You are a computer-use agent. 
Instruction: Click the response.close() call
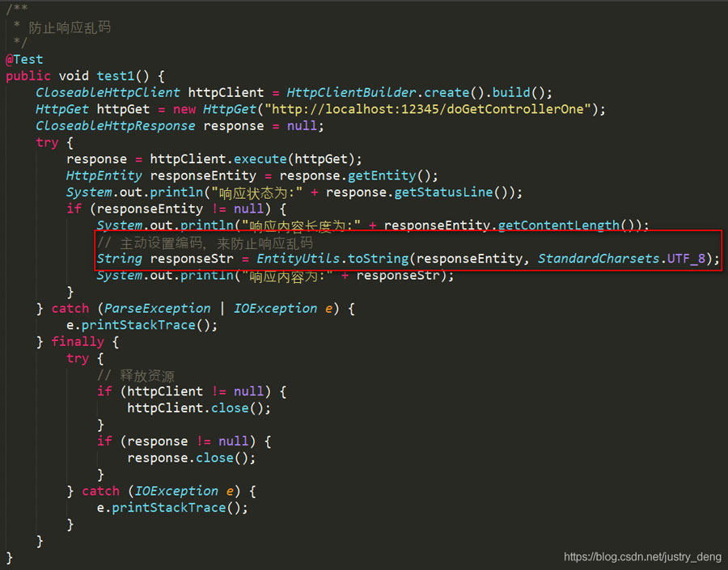point(191,458)
